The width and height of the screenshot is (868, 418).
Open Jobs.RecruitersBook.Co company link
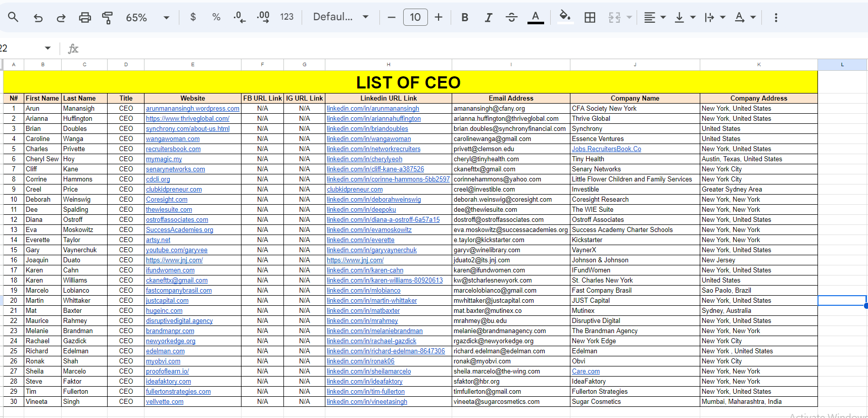point(606,149)
